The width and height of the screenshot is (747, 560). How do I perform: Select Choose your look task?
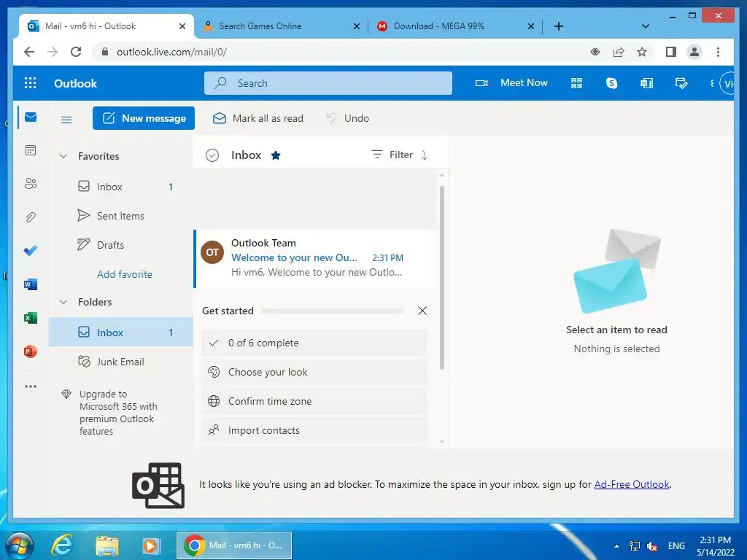pyautogui.click(x=314, y=372)
